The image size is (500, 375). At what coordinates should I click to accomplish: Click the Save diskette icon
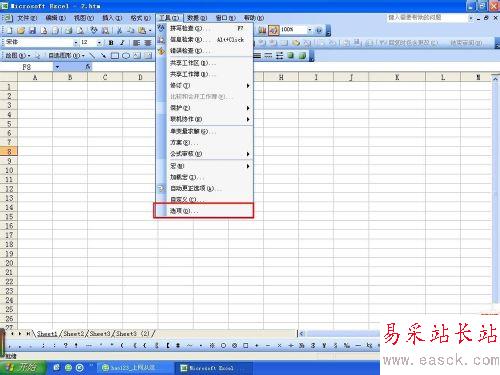coord(32,31)
